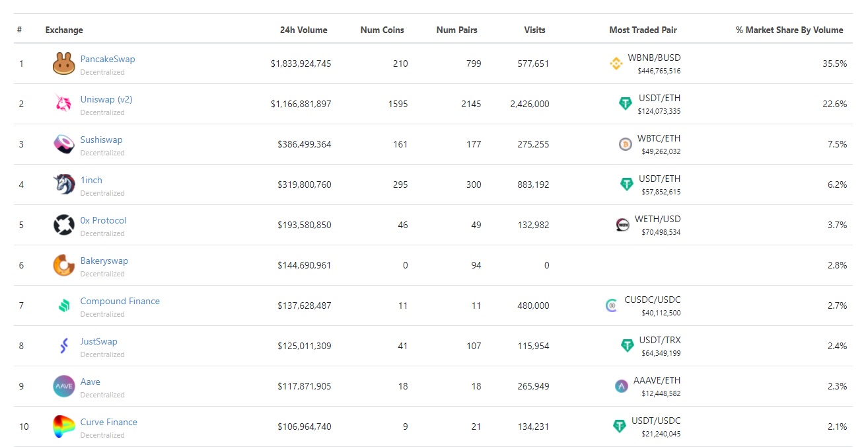The height and width of the screenshot is (447, 868).
Task: Select Bakeryswap volume $144,690,961
Action: click(x=305, y=265)
